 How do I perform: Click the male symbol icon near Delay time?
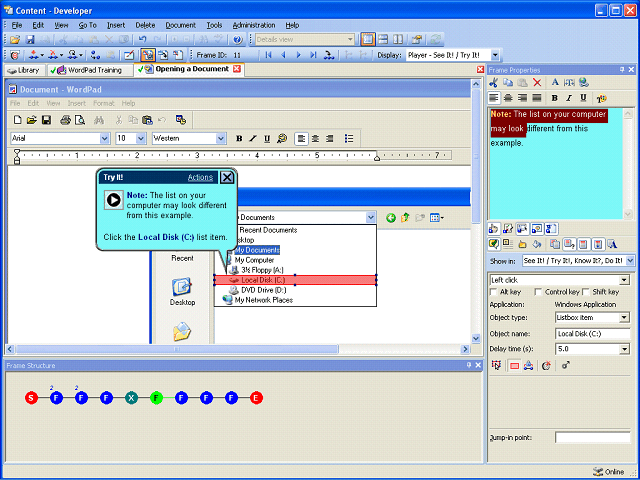(565, 366)
